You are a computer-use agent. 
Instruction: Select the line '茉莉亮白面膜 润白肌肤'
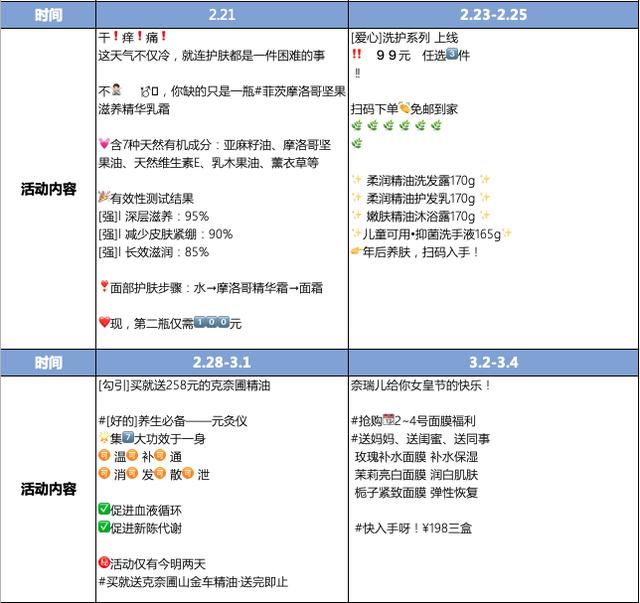pyautogui.click(x=416, y=475)
